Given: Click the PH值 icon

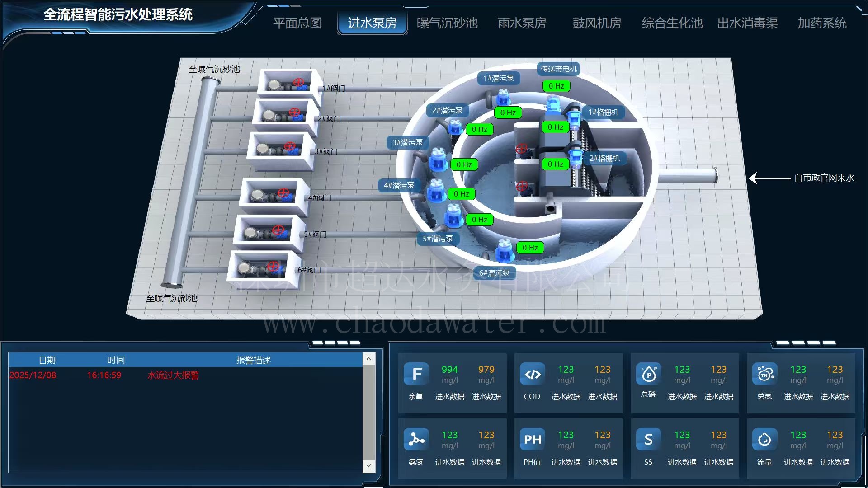Looking at the screenshot, I should click(x=533, y=439).
